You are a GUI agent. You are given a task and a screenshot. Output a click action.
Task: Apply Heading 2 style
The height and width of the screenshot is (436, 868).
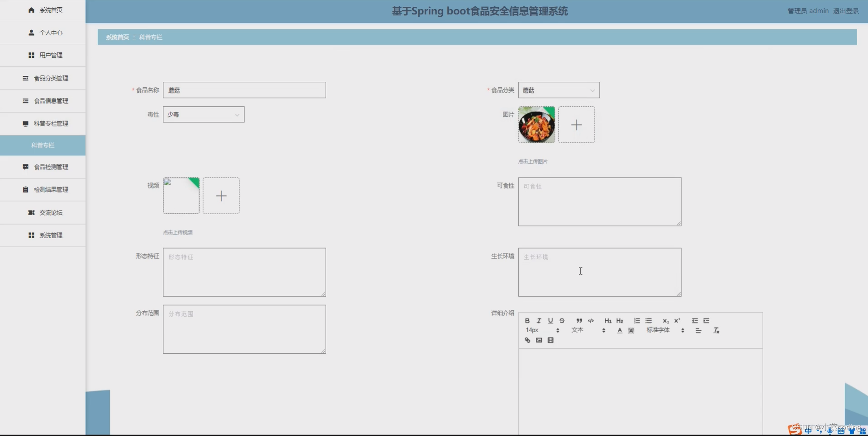pos(620,321)
